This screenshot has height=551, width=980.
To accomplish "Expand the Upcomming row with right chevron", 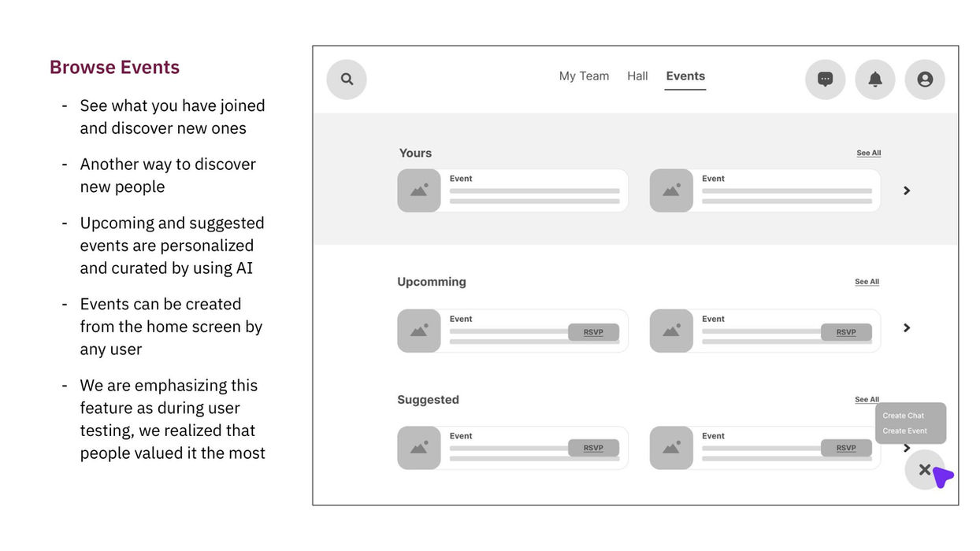I will coord(907,327).
